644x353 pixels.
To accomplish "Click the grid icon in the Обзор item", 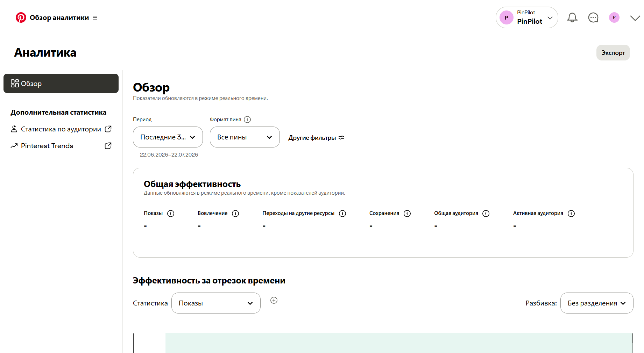I will [15, 84].
